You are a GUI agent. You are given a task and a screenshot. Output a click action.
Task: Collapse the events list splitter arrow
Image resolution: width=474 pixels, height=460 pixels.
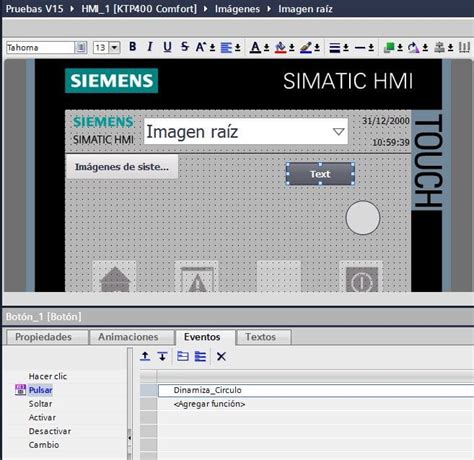[130, 438]
